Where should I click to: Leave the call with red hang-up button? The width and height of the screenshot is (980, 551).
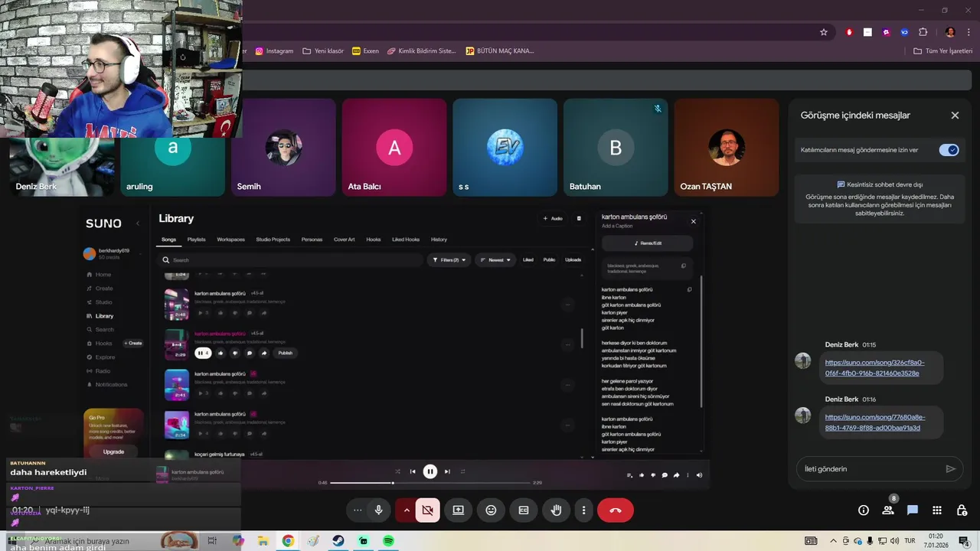[x=615, y=510]
